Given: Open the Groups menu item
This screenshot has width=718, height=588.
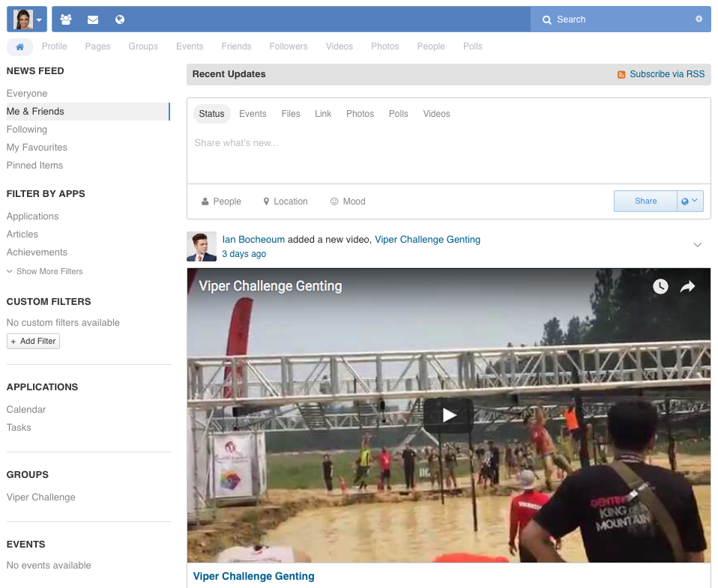Looking at the screenshot, I should click(143, 46).
